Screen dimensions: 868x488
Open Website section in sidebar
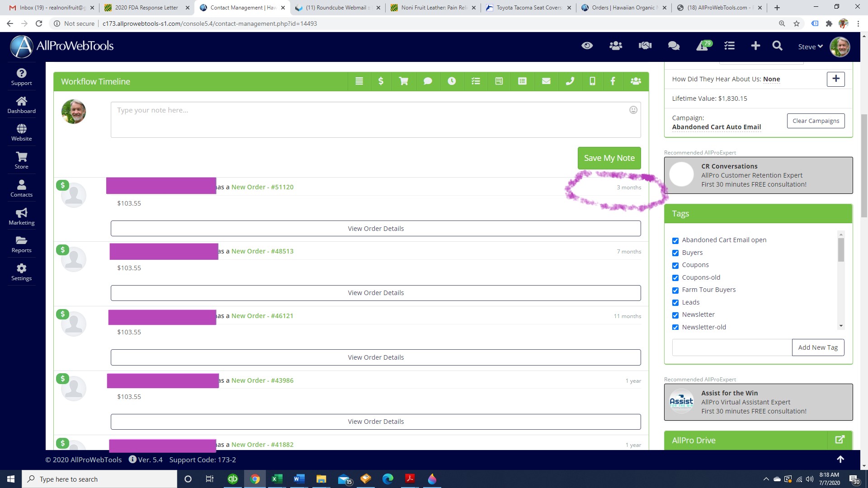tap(21, 132)
